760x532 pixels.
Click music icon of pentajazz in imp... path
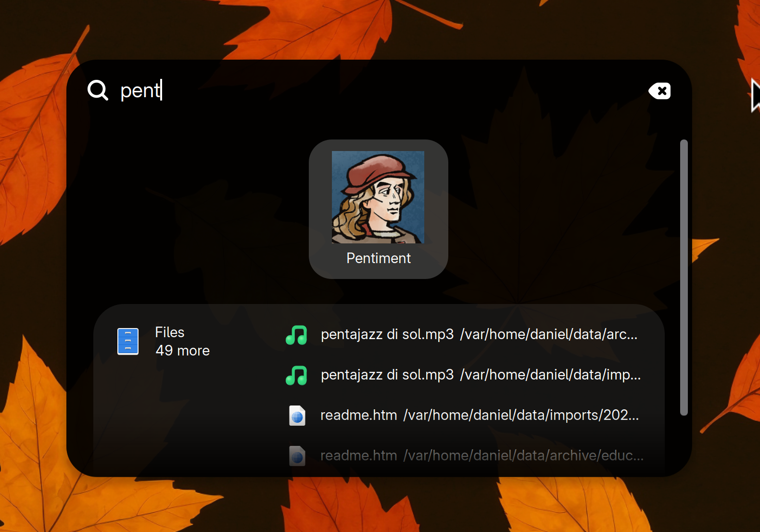(x=296, y=375)
